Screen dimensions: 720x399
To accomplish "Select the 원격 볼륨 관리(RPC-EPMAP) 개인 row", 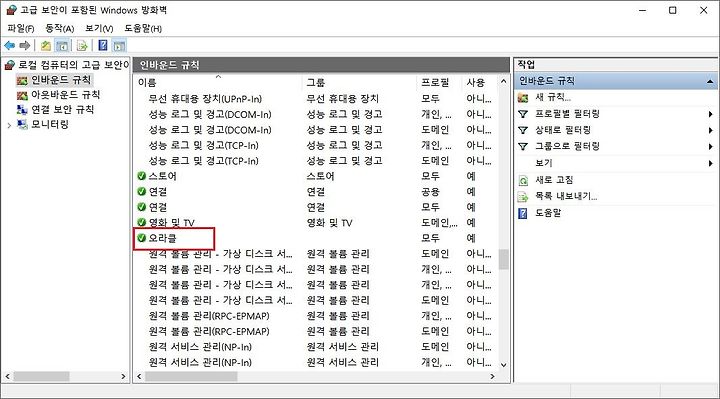I will (315, 316).
